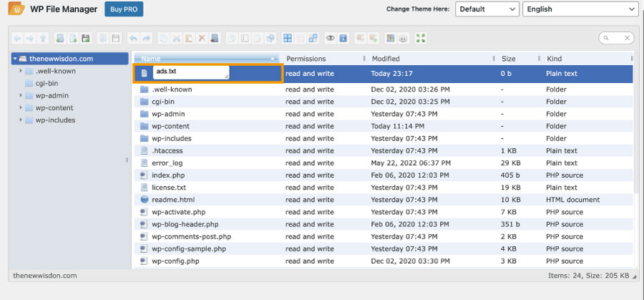Select the cgi-bin folder in file list
Viewport: 644px width, 300px height.
pos(383,102)
